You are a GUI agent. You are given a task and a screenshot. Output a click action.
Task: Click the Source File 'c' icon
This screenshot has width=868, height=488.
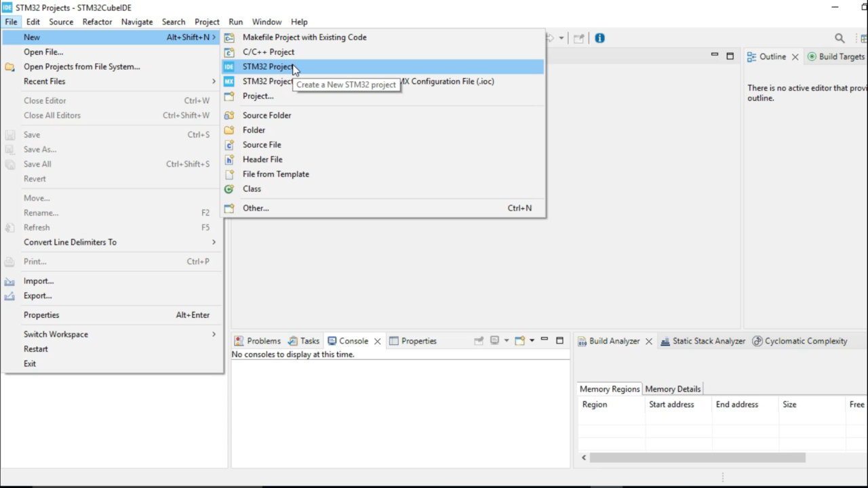coord(229,145)
